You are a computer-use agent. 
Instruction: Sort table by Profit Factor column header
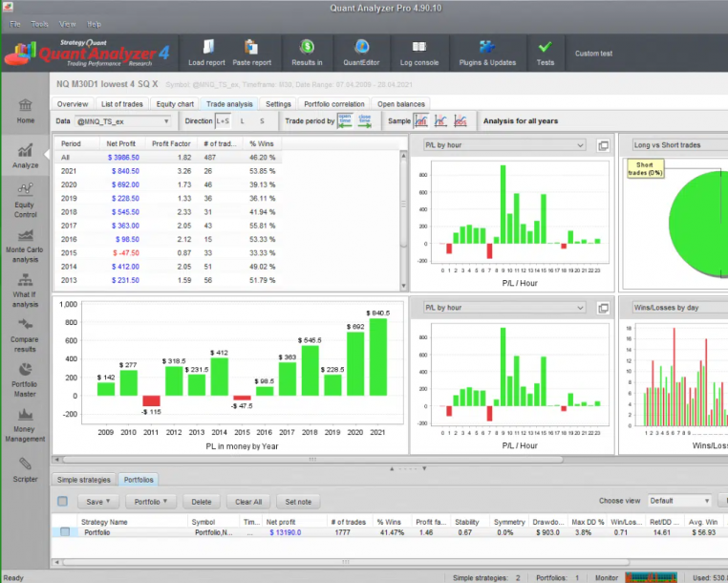pyautogui.click(x=171, y=143)
